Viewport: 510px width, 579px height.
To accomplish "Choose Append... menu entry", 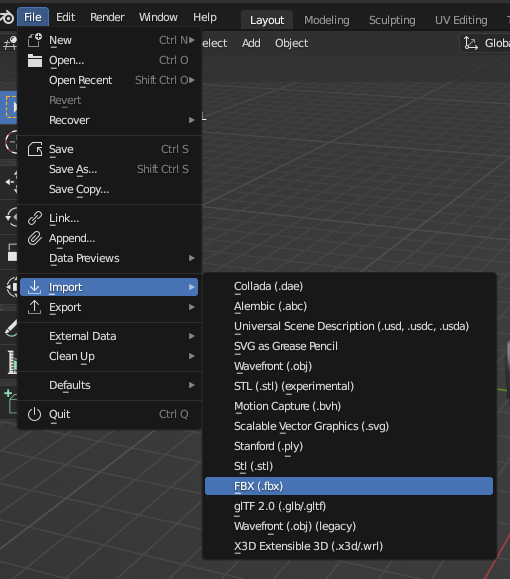I will (x=109, y=238).
